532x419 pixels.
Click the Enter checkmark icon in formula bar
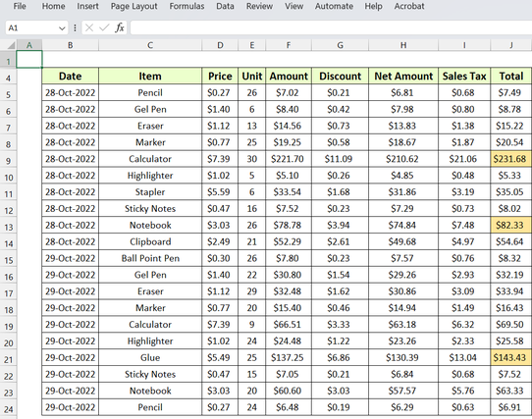pos(104,27)
